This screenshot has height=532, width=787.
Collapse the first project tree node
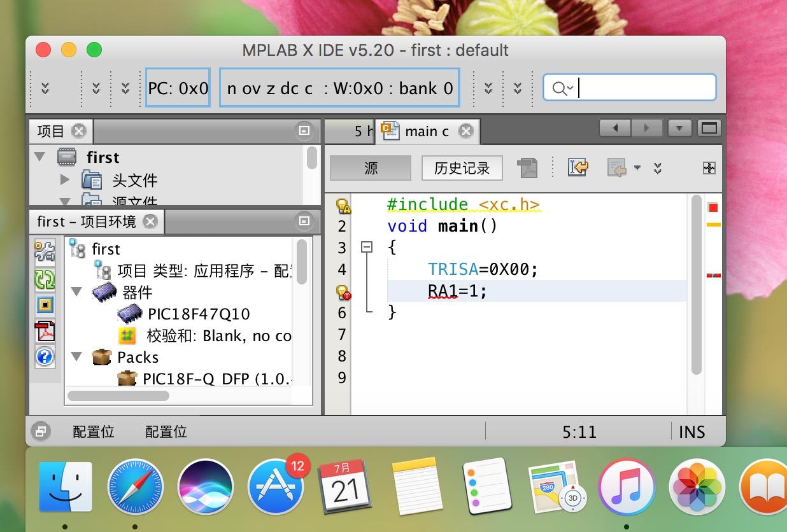pyautogui.click(x=39, y=157)
